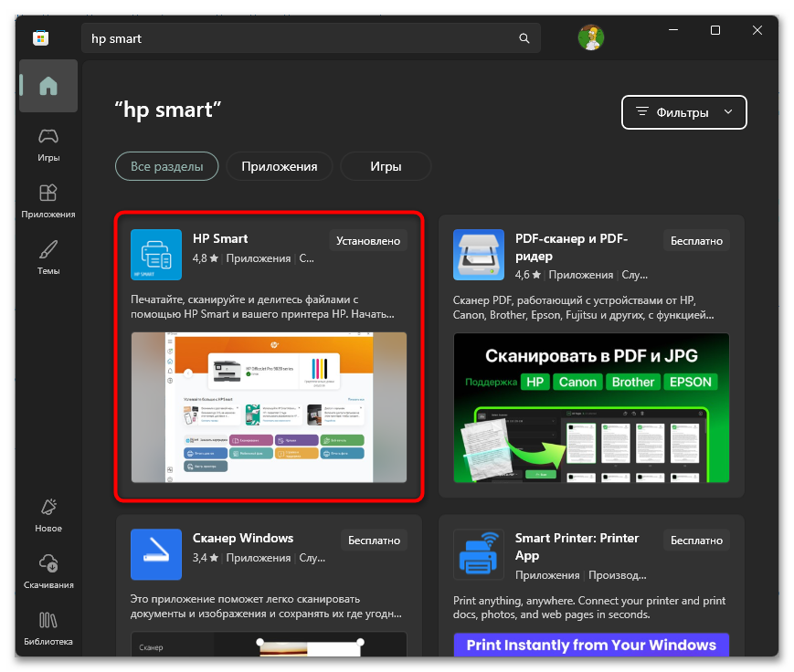
Task: Click Бесплатно on PDF-сканер и PDF-ридер
Action: [x=696, y=241]
